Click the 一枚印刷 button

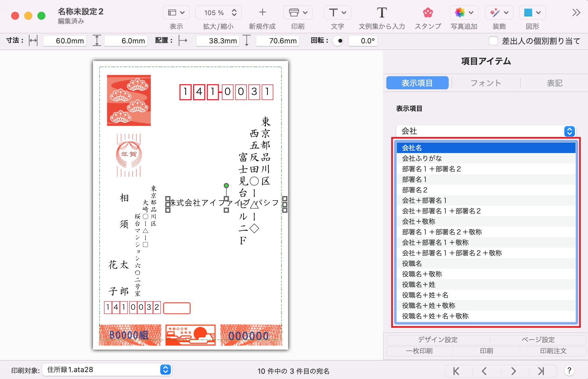[x=419, y=351]
